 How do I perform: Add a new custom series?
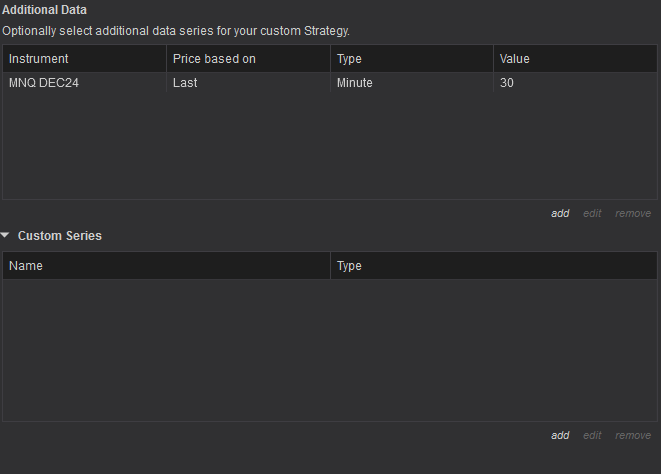click(x=560, y=435)
